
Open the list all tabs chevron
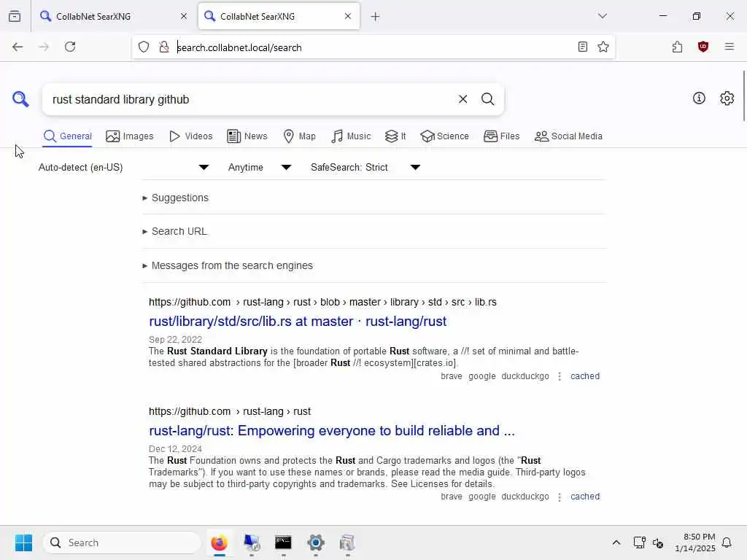point(602,16)
